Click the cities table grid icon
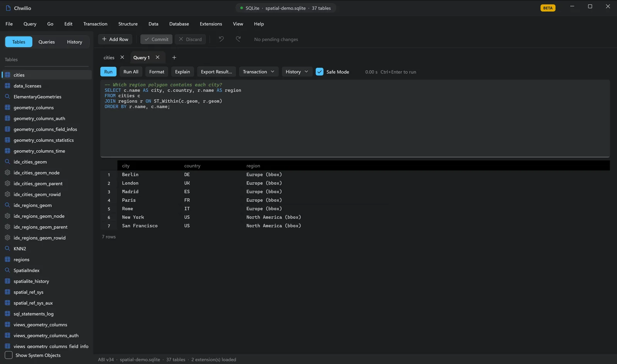The height and width of the screenshot is (364, 617). [x=7, y=75]
